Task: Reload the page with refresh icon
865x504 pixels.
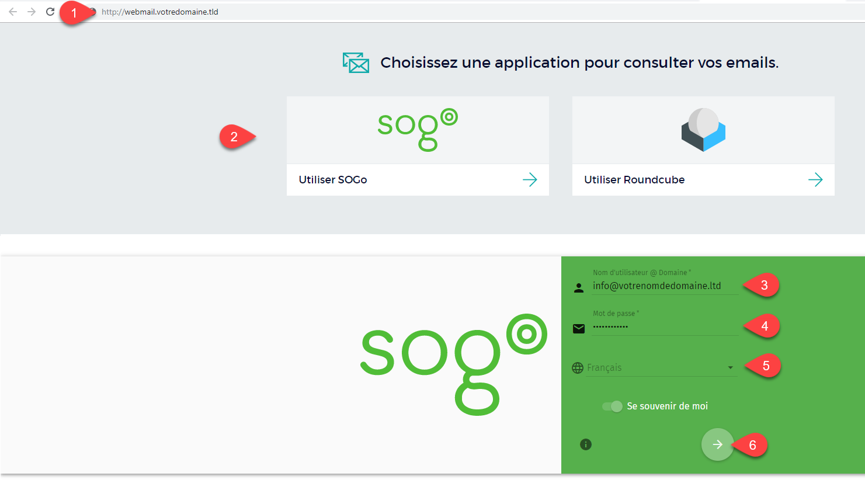Action: (x=50, y=12)
